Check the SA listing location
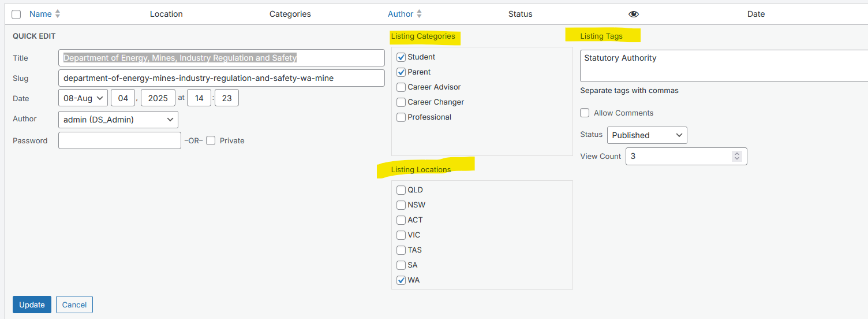868x319 pixels. pyautogui.click(x=401, y=265)
